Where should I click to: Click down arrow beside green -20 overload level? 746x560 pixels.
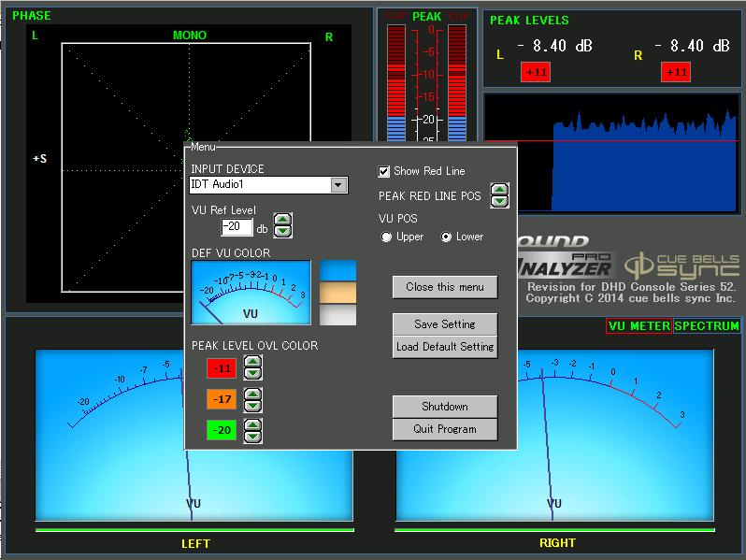pyautogui.click(x=252, y=437)
